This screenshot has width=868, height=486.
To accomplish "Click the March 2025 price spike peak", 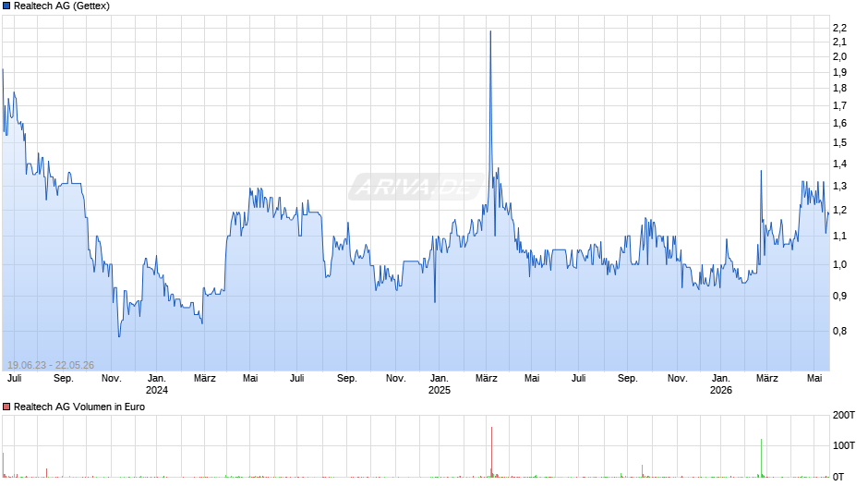I will 490,31.
